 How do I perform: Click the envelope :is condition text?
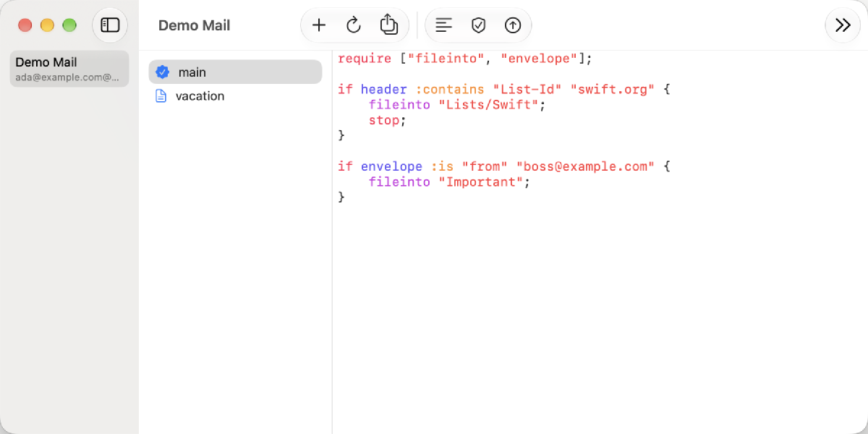click(x=407, y=166)
